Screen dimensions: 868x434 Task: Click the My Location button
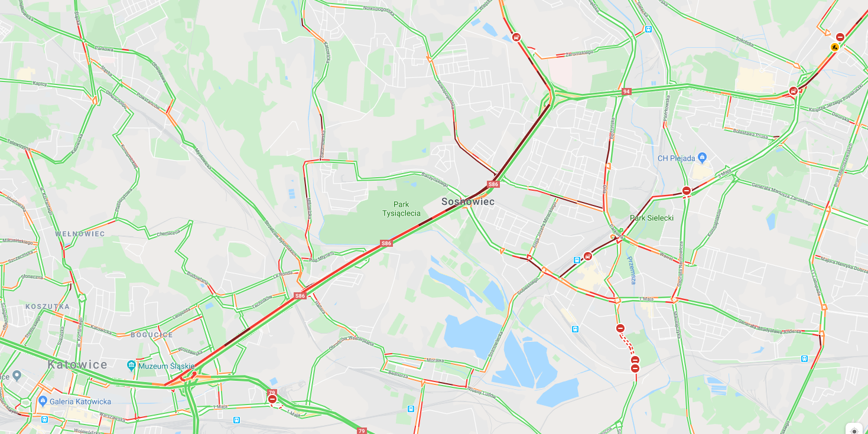854,430
